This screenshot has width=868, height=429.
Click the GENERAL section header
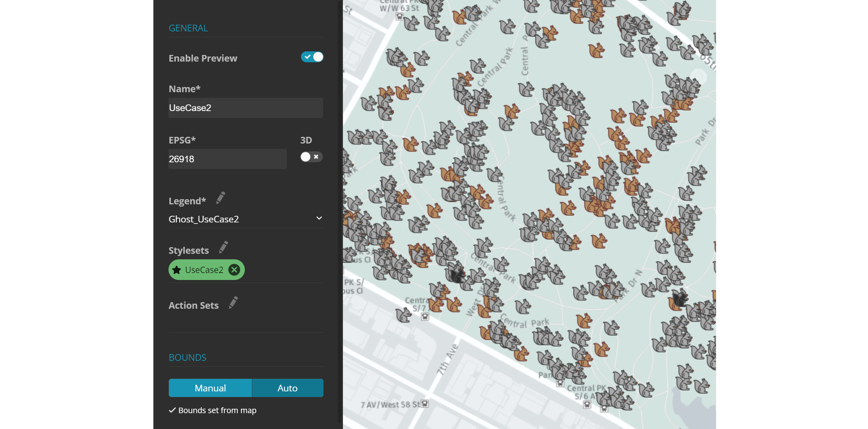tap(188, 28)
